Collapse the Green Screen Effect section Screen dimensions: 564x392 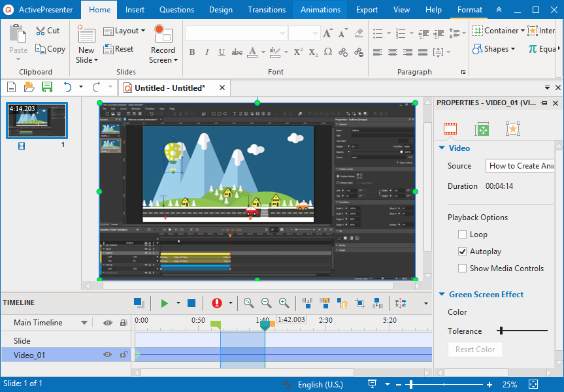point(441,294)
